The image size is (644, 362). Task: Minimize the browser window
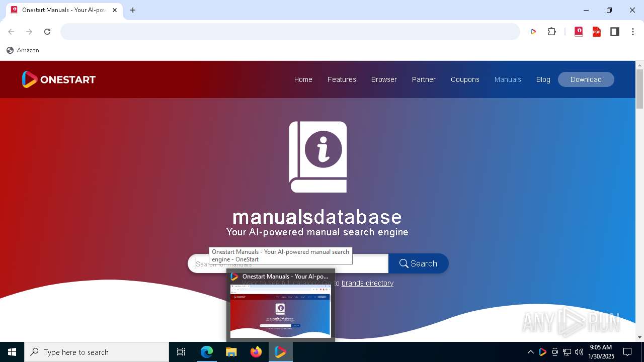coord(586,10)
